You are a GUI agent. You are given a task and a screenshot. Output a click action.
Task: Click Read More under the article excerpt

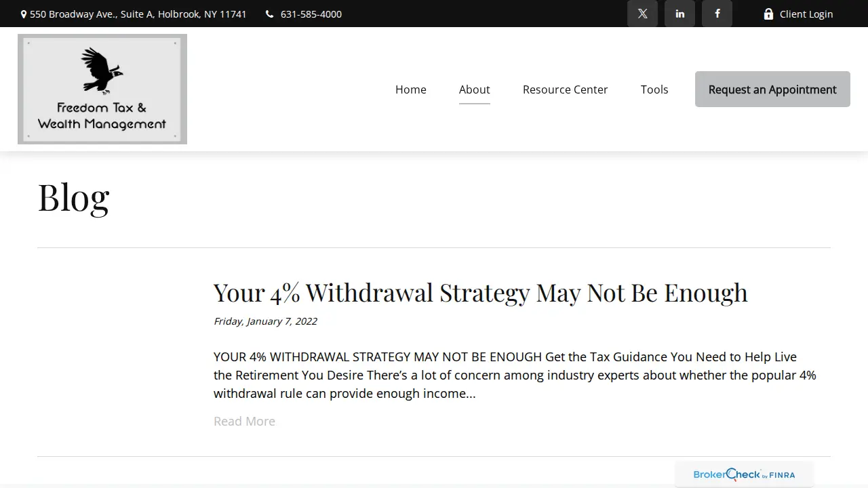coord(244,421)
